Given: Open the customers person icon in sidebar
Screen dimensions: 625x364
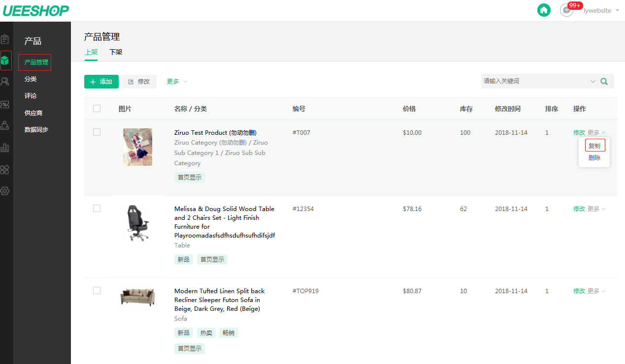Looking at the screenshot, I should click(x=5, y=82).
